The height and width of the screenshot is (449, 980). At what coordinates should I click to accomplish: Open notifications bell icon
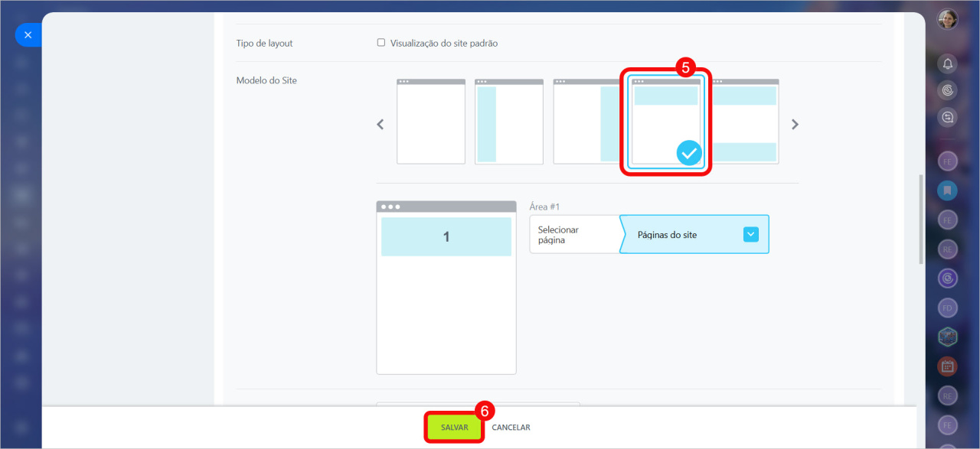(948, 63)
